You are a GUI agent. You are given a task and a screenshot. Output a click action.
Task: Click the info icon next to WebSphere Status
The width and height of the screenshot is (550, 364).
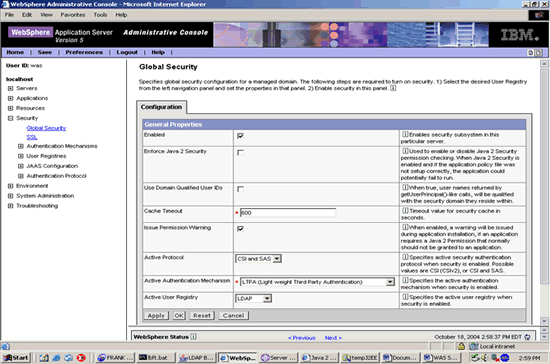193,337
